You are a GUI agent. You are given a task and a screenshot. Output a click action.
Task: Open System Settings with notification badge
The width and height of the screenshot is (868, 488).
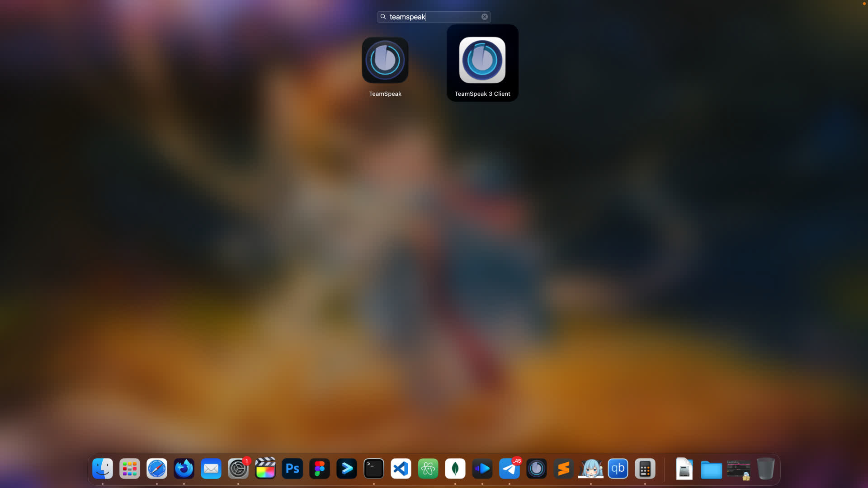click(x=238, y=469)
